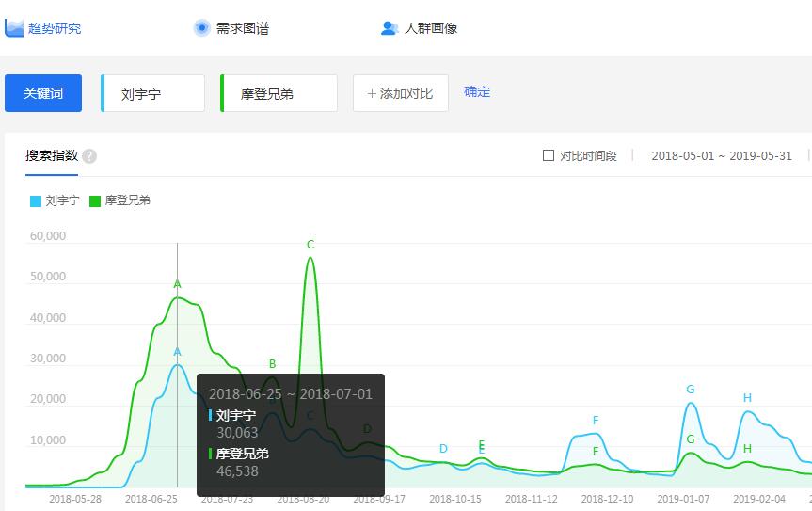Image resolution: width=812 pixels, height=511 pixels.
Task: Click the green B marker on chart
Action: (273, 364)
